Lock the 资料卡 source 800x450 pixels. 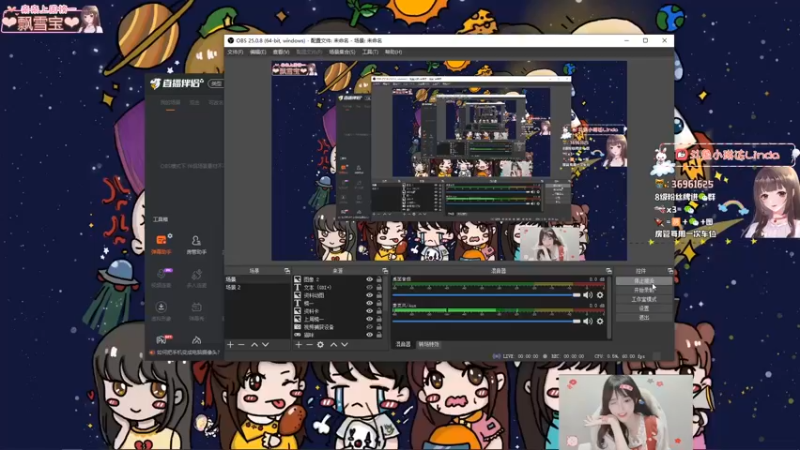(x=379, y=311)
